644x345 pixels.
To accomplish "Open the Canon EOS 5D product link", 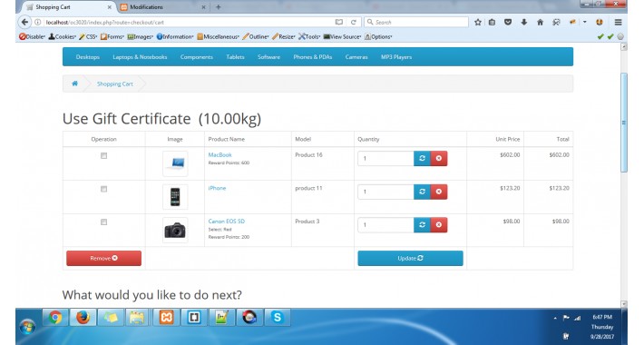I will coord(226,222).
